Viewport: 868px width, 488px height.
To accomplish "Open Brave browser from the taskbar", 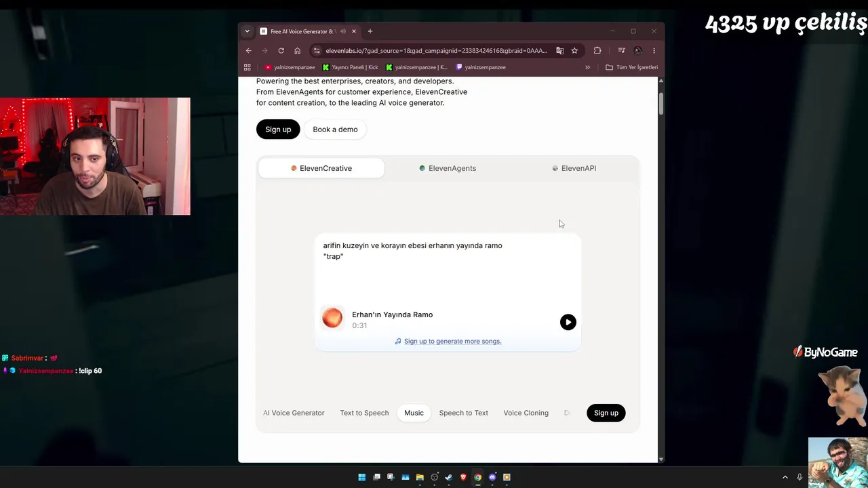I will (464, 477).
